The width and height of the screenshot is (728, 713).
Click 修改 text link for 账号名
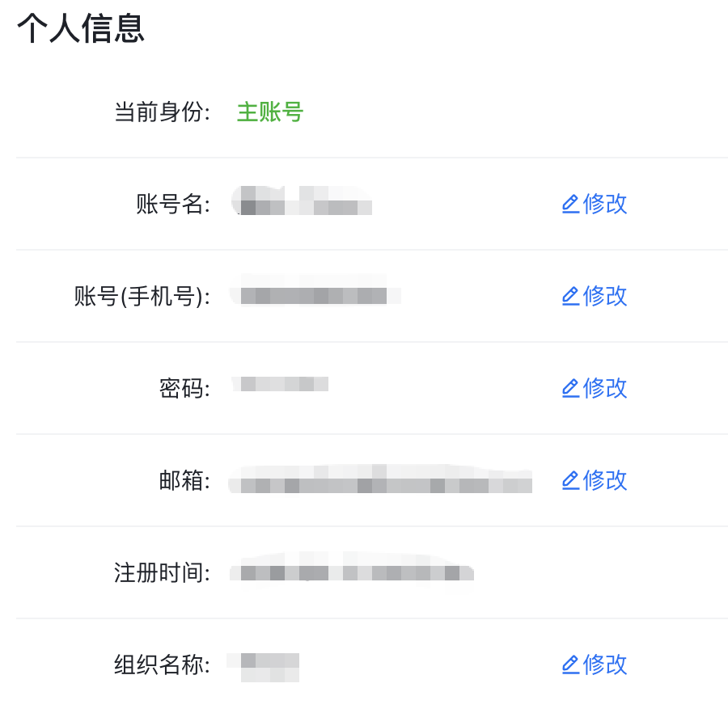[x=605, y=204]
